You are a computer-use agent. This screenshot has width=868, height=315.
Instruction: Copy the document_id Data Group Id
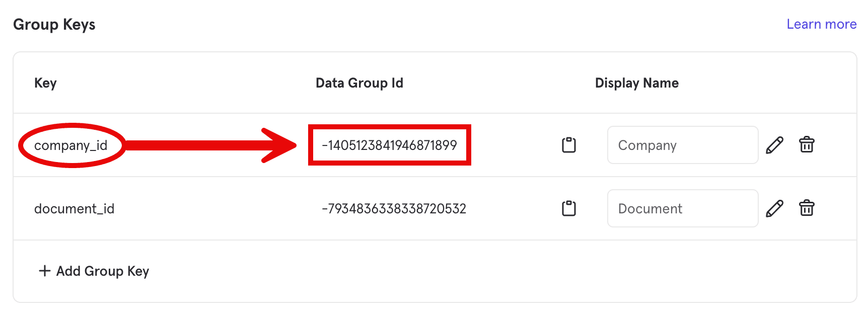[569, 208]
